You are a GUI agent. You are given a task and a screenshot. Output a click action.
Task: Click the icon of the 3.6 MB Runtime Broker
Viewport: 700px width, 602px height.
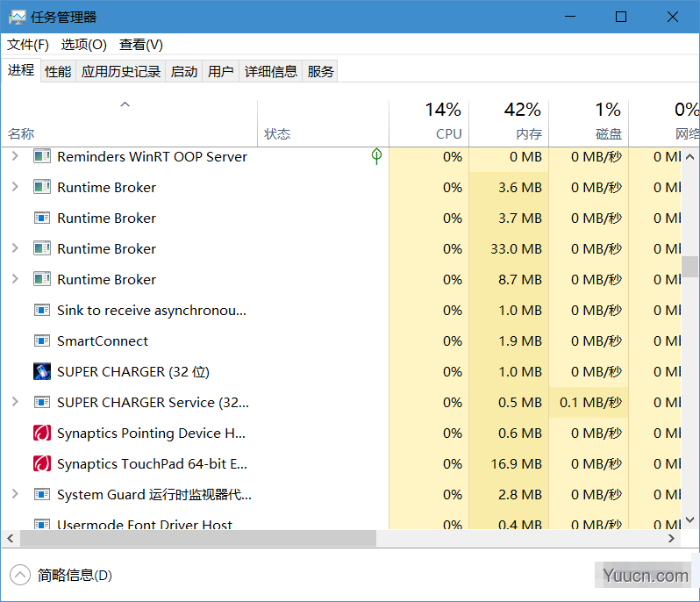[x=42, y=187]
